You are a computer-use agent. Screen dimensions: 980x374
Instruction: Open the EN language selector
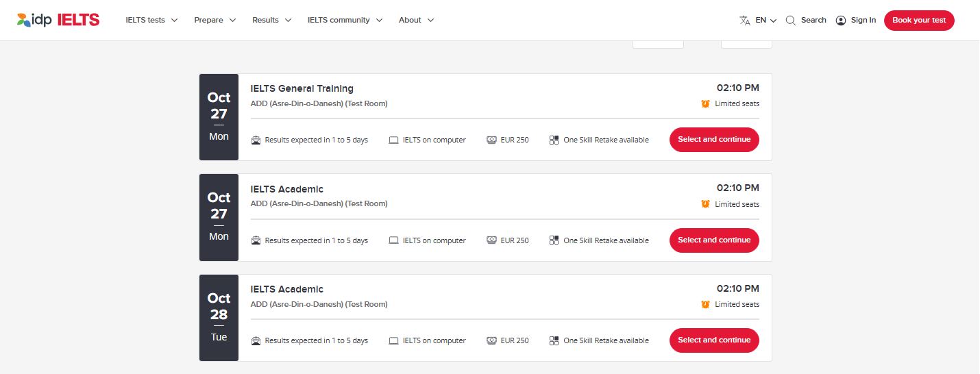point(765,21)
